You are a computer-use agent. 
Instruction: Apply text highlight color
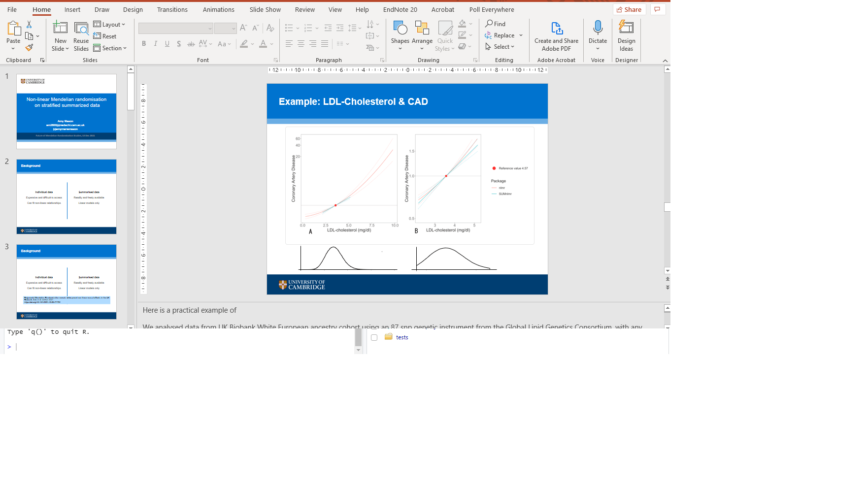click(x=244, y=44)
